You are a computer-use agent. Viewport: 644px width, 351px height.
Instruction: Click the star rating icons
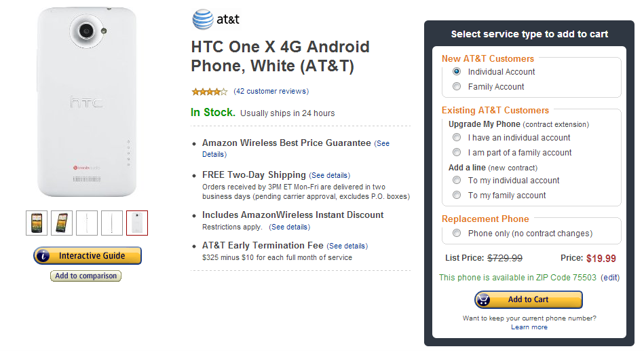point(209,92)
